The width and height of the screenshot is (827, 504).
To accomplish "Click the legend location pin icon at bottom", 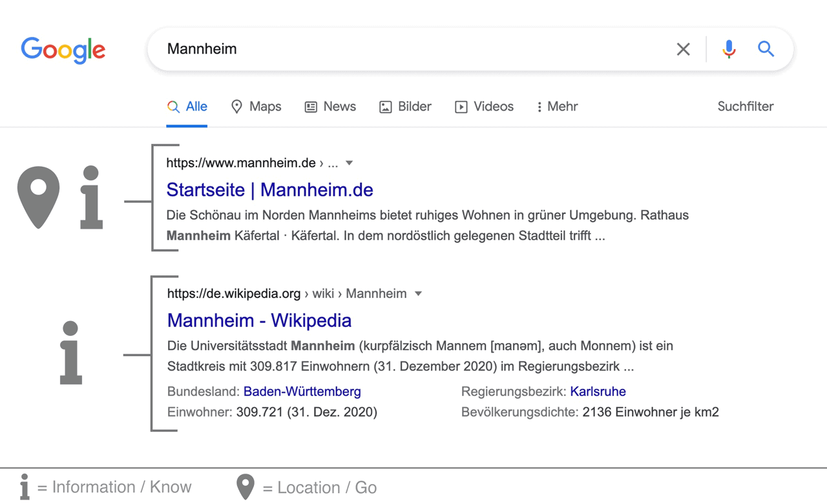I will coord(246,487).
